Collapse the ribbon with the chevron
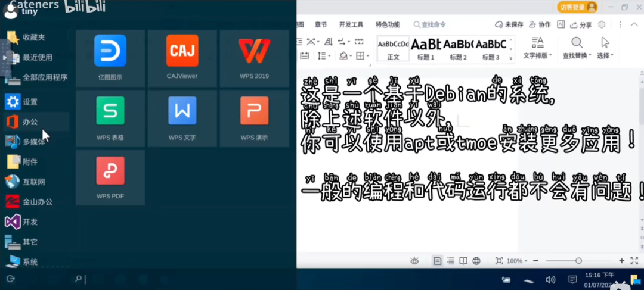This screenshot has width=644, height=290. 634,24
